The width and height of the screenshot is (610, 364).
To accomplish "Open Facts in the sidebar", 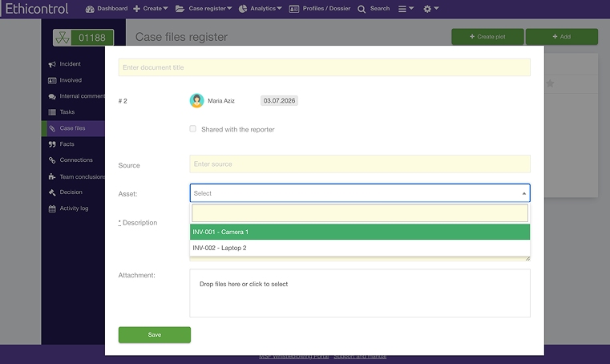I will (x=67, y=144).
